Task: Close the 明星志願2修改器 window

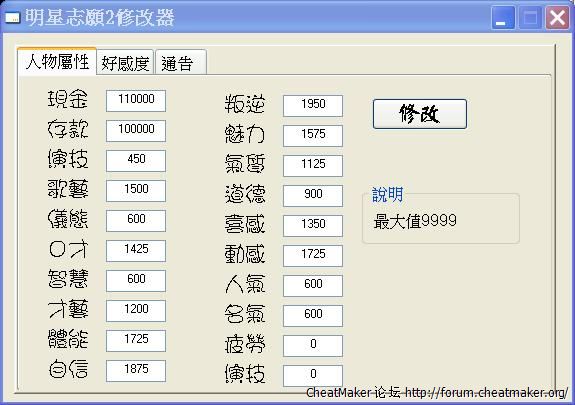Action: tap(557, 17)
